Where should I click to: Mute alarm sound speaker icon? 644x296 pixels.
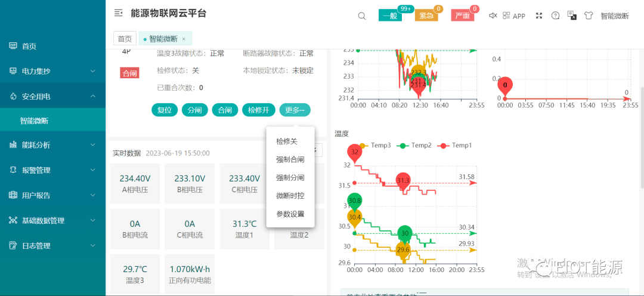[x=493, y=16]
